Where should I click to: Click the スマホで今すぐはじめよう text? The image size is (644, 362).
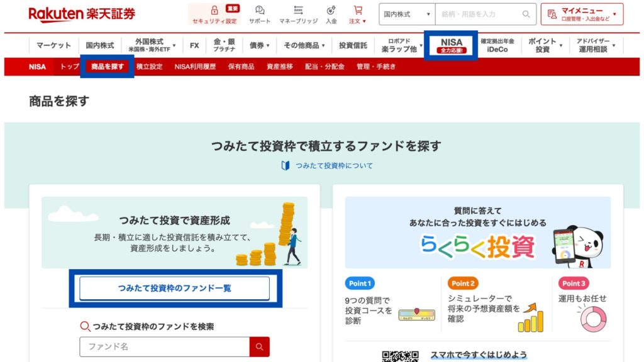479,354
